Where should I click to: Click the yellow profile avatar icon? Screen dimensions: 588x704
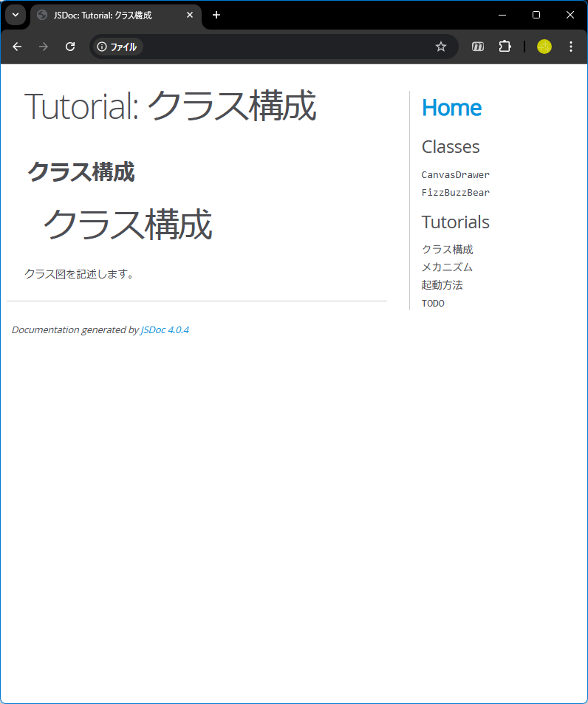[x=544, y=47]
